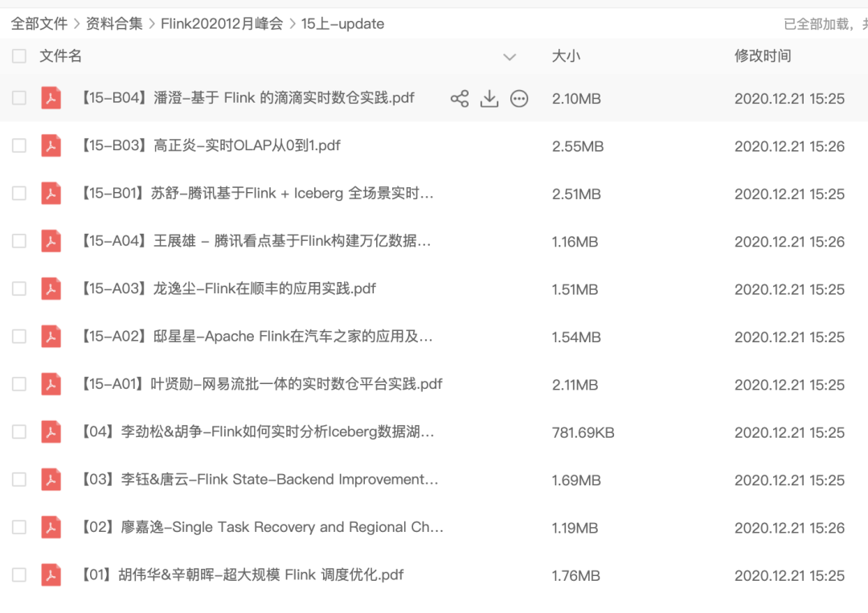Open 廖嘉逸-Single Task Recovery file
The image size is (868, 613).
coord(262,527)
